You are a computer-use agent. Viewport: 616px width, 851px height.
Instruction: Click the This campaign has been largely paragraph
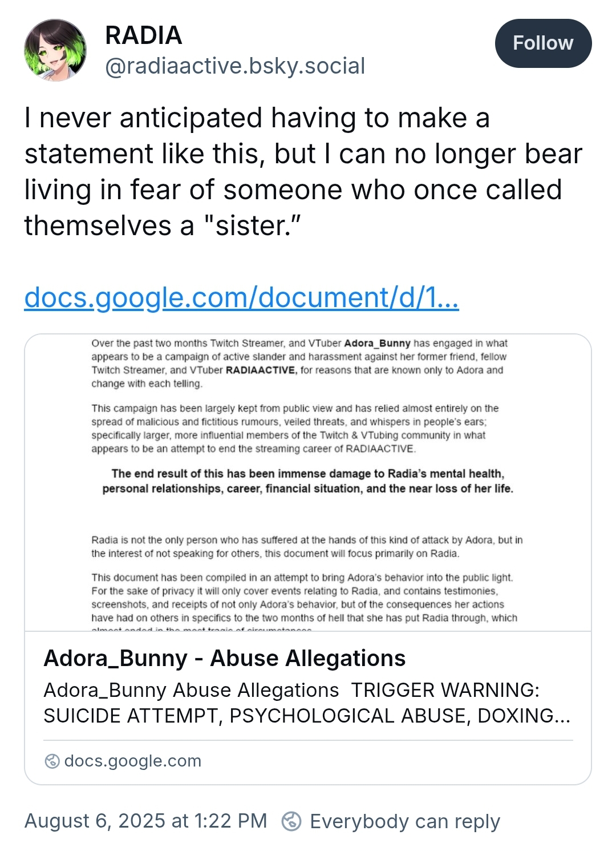coord(295,429)
